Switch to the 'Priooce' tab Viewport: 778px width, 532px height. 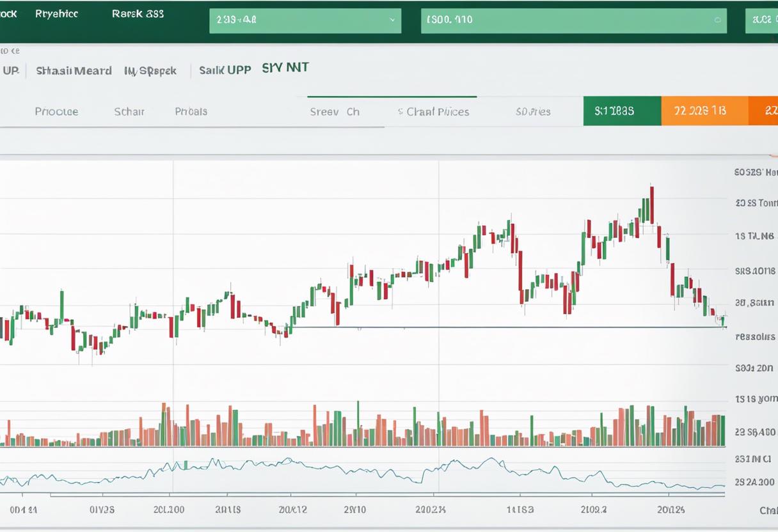tap(56, 111)
